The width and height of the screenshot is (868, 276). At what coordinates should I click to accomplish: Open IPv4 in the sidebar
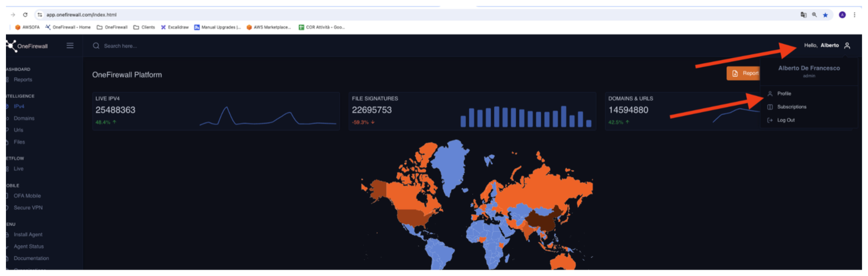tap(19, 106)
